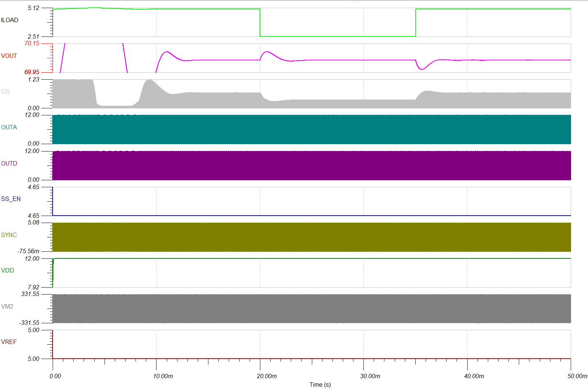
Task: Click ILOAD upper axis value 5.12
Action: [x=34, y=8]
